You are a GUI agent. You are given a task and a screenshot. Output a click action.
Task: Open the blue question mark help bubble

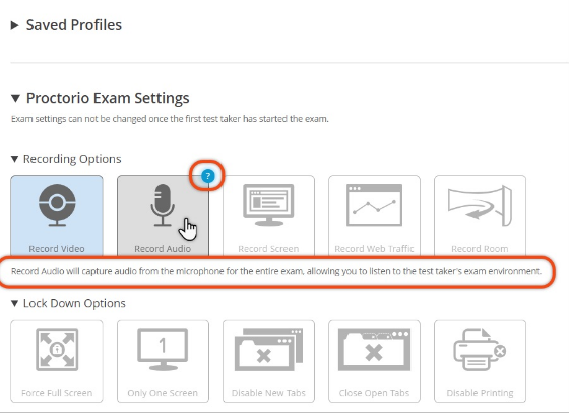pos(208,176)
